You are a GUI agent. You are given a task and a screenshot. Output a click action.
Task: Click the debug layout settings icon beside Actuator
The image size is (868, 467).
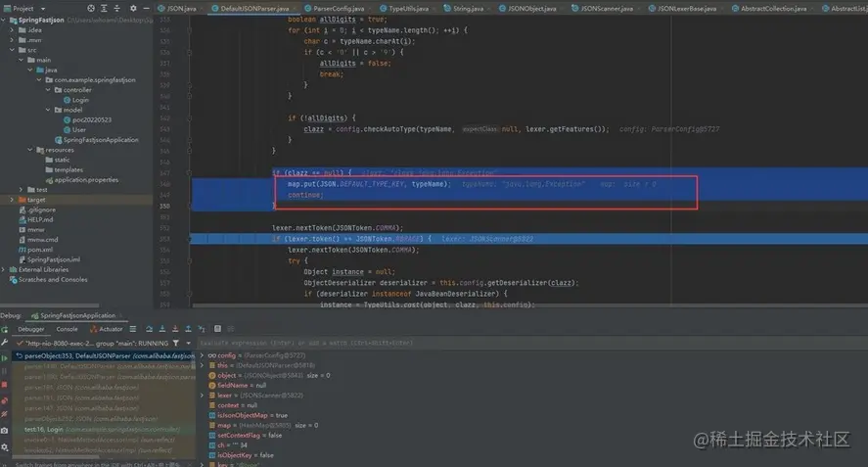pyautogui.click(x=133, y=329)
